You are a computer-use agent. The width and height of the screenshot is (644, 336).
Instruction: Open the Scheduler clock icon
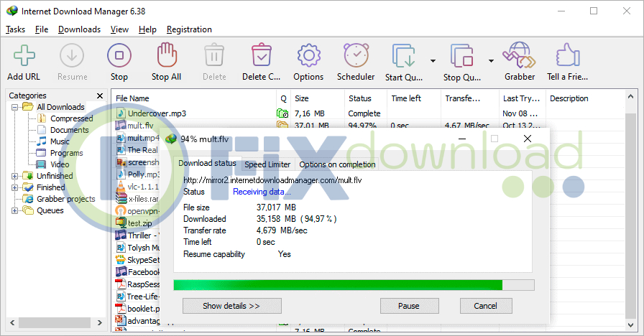356,56
